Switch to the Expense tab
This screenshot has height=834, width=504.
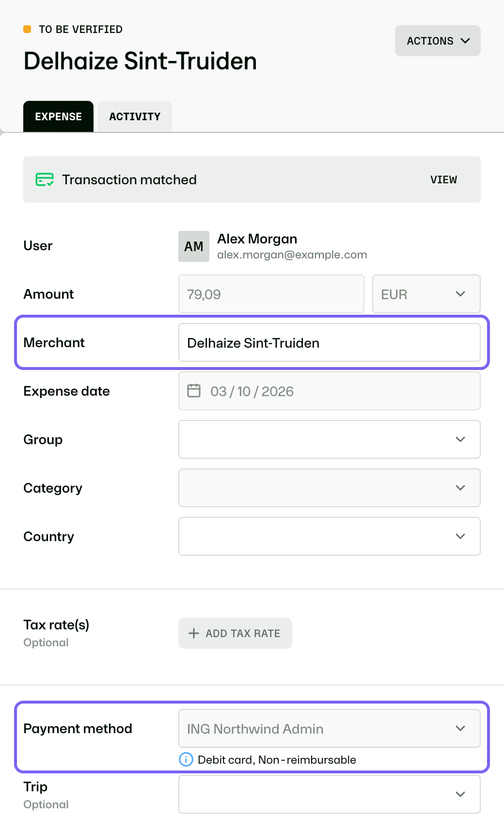coord(58,116)
